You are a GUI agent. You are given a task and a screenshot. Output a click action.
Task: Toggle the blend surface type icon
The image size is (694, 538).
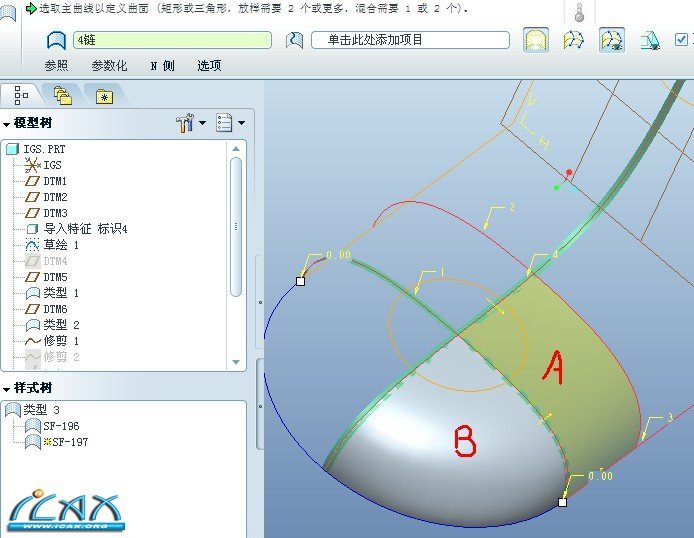(x=612, y=40)
